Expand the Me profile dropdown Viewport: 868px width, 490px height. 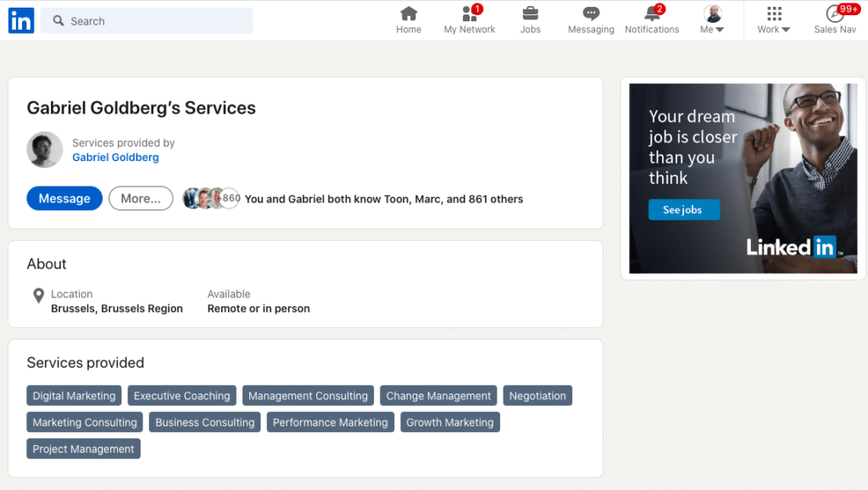[713, 20]
